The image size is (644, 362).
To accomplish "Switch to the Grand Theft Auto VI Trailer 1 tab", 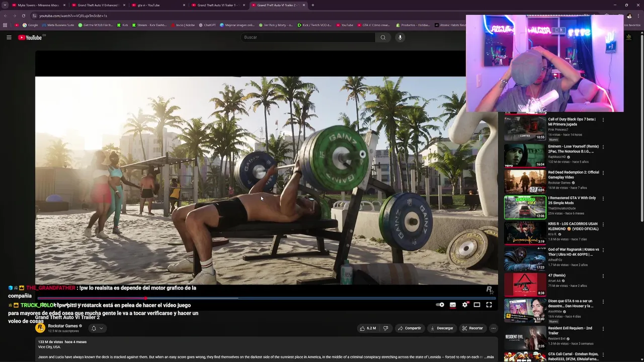I will pos(218,5).
